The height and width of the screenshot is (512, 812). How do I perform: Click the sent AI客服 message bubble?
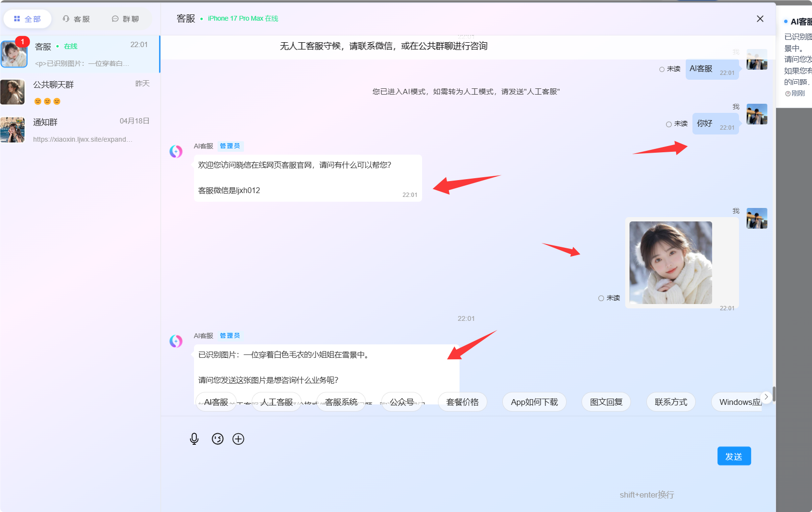[712, 69]
